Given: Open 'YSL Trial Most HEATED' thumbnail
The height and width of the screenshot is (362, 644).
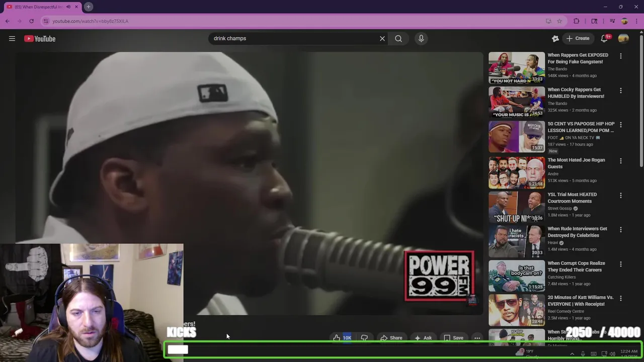Looking at the screenshot, I should coord(517,207).
